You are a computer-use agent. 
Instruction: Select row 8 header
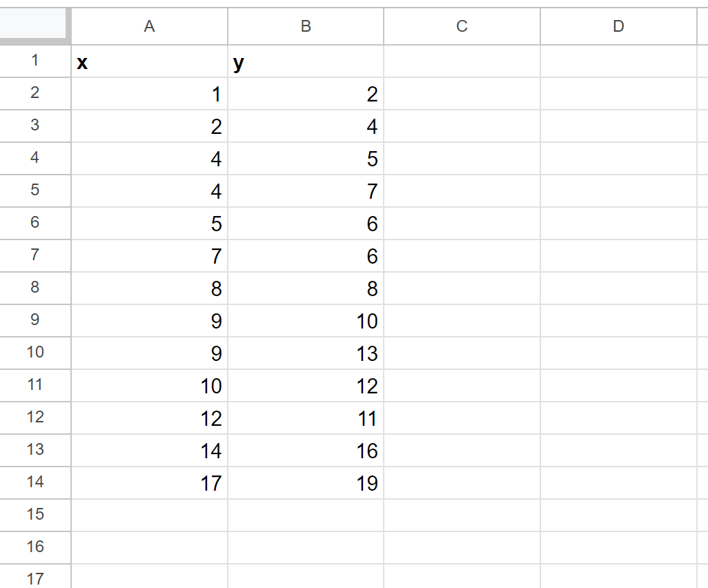click(35, 288)
